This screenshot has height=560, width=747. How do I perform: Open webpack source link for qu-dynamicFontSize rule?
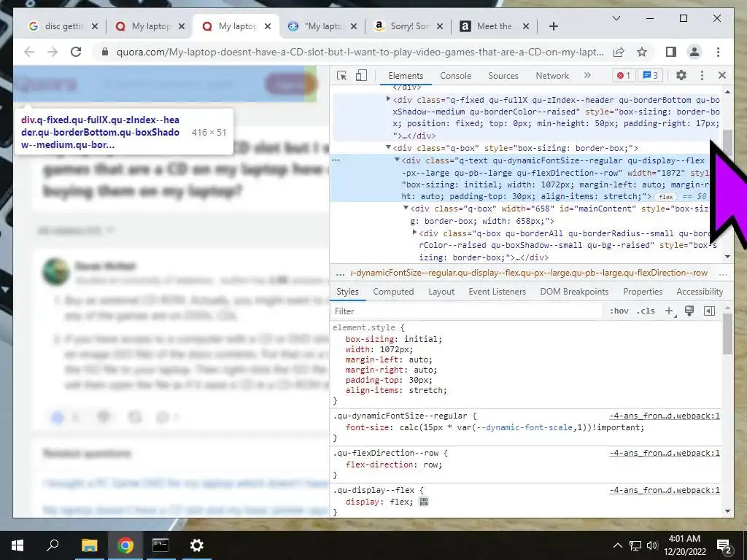[665, 416]
